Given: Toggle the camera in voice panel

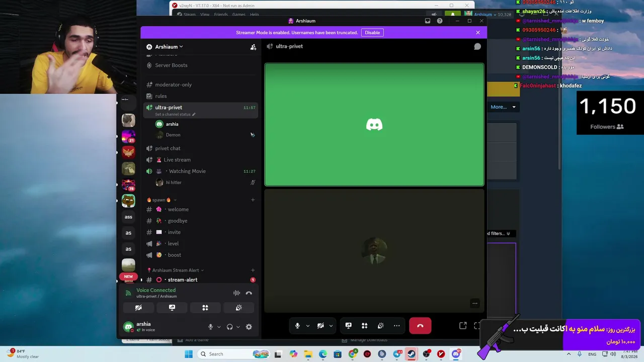Looking at the screenshot, I should pyautogui.click(x=138, y=308).
